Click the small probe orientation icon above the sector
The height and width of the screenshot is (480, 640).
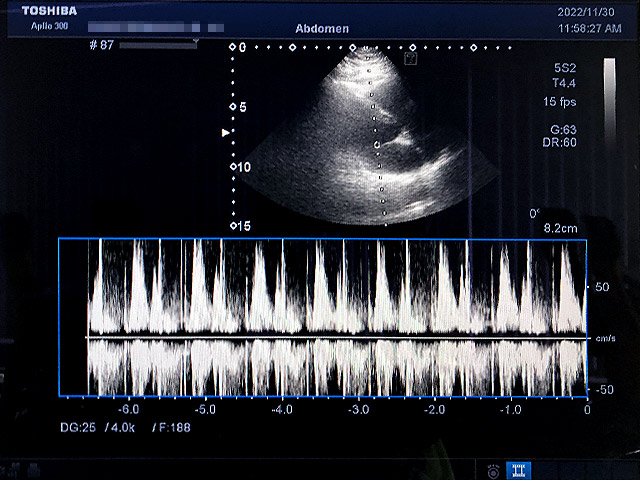409,59
